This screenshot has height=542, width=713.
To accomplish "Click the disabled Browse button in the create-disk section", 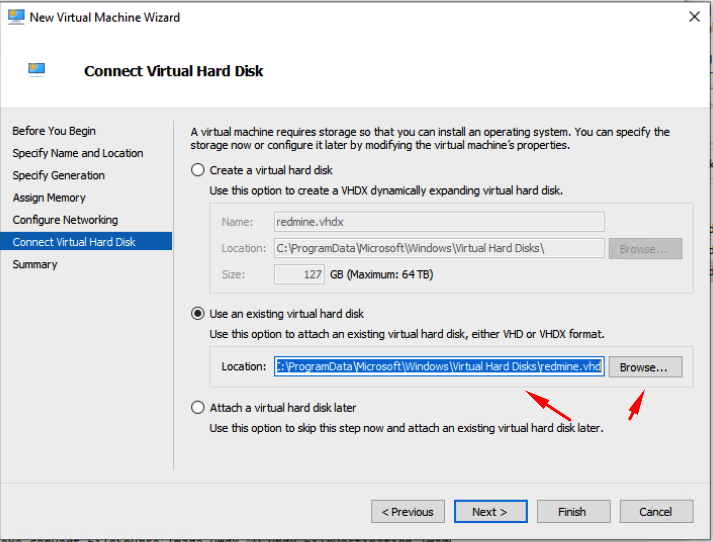I will coord(645,249).
